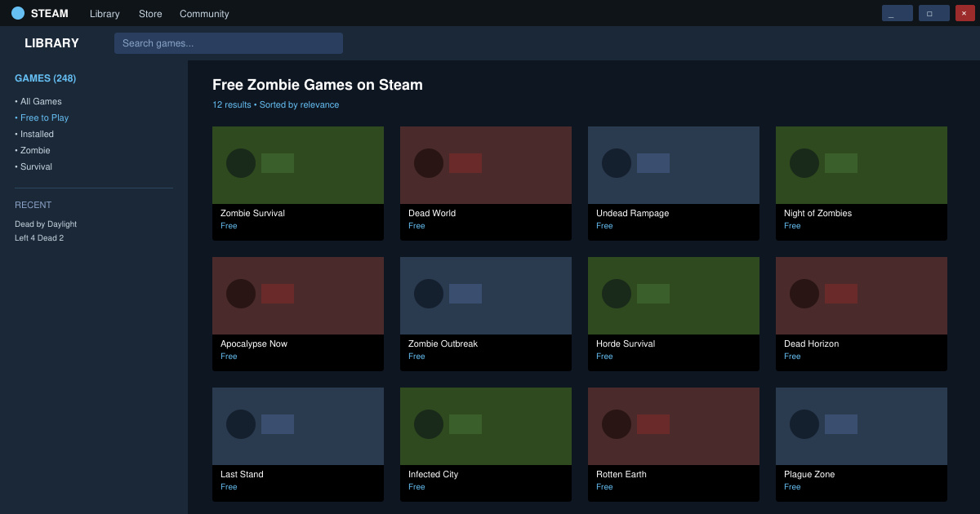
Task: Open Zombie Outbreak game thumbnail
Action: 486,295
